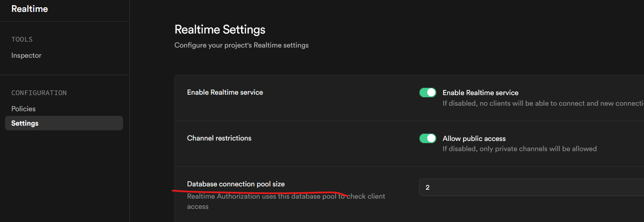Click the Enable Realtime service row title on left
The image size is (644, 222).
click(225, 93)
